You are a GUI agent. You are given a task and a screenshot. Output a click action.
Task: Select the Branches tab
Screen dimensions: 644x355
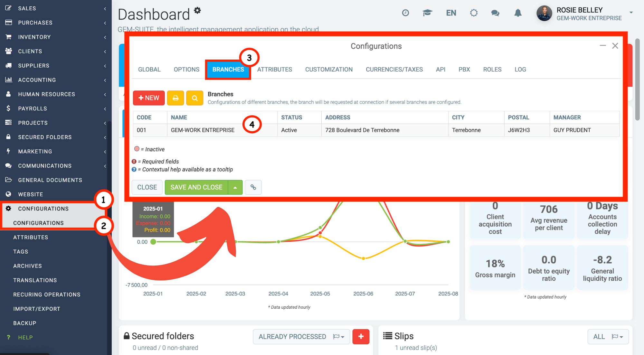[228, 69]
